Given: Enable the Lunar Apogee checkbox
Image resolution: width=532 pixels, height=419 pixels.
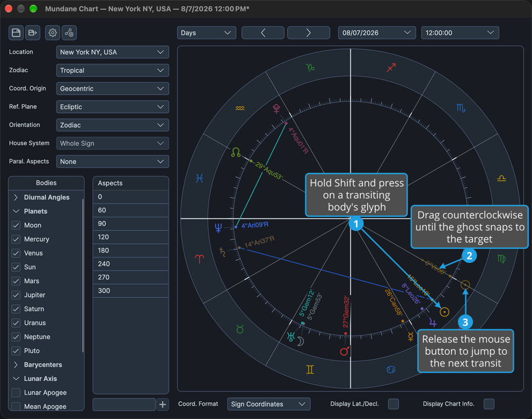Looking at the screenshot, I should click(16, 393).
